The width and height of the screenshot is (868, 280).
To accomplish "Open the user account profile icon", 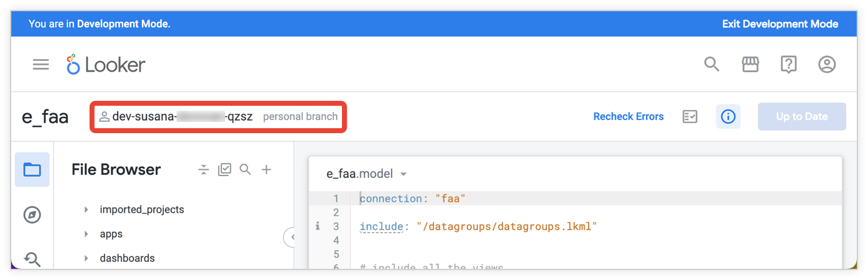I will 827,64.
